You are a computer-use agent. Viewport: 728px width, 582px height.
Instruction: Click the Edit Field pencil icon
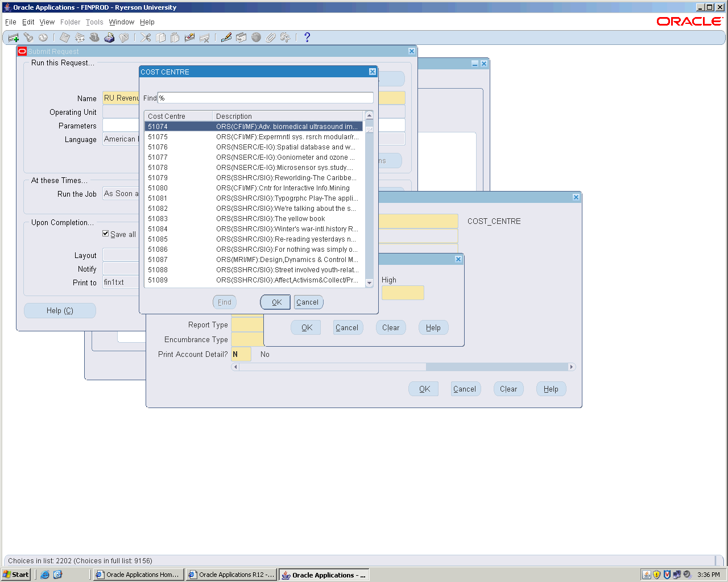click(x=226, y=38)
